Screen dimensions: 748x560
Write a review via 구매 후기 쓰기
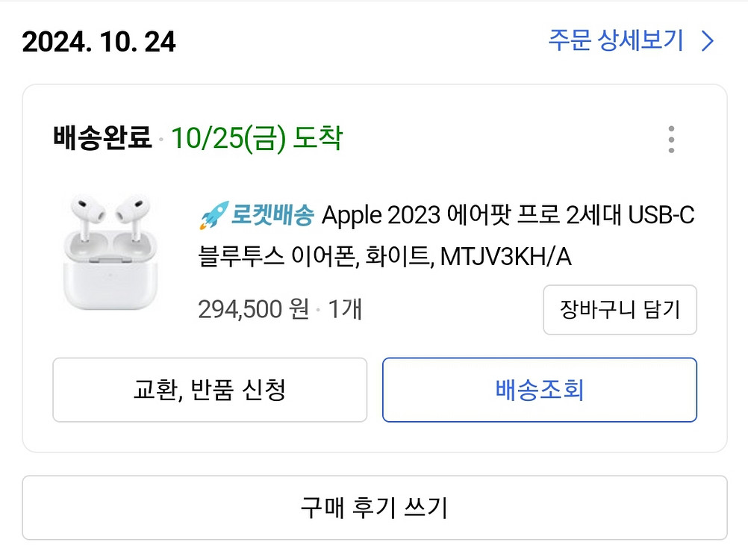click(x=375, y=508)
